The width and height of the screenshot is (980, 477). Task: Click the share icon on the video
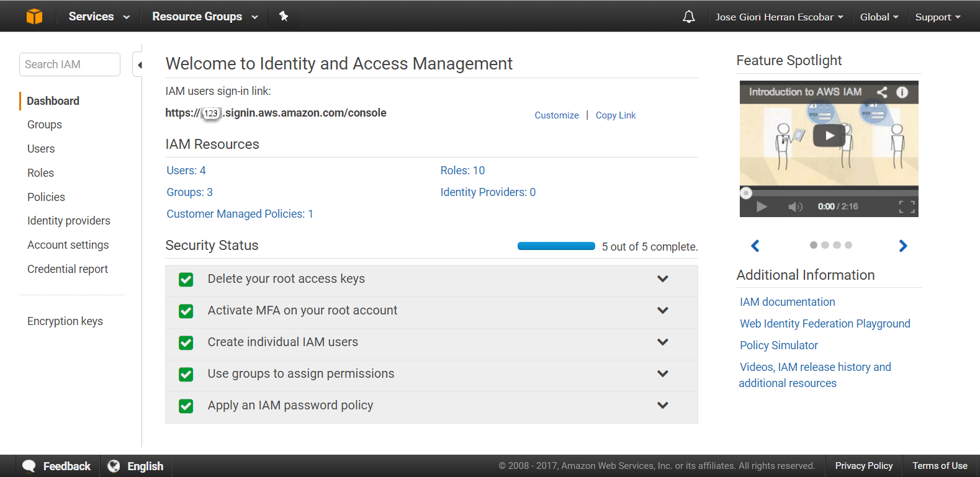882,92
